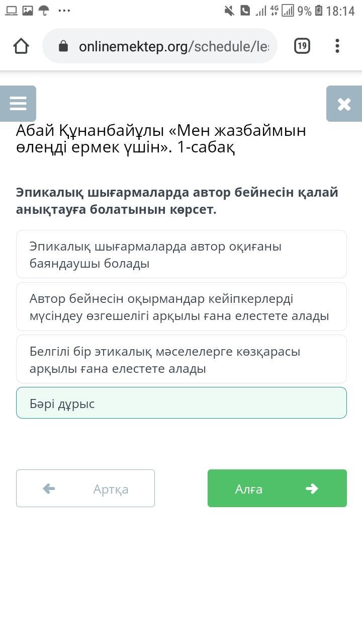Select answer 'Эпикалық шығармаларда автор оқиғаны баяндаушы болады'
The width and height of the screenshot is (362, 644).
pyautogui.click(x=181, y=255)
